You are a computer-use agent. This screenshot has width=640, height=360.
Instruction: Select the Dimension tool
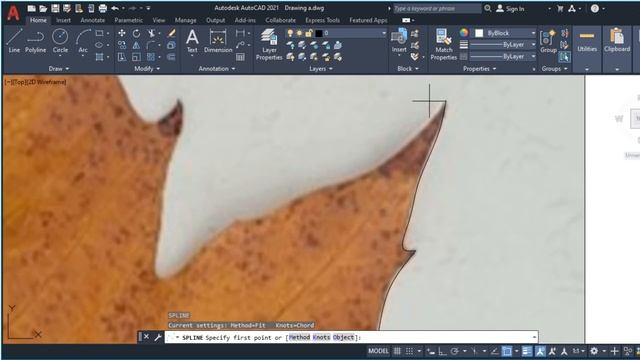pos(218,40)
